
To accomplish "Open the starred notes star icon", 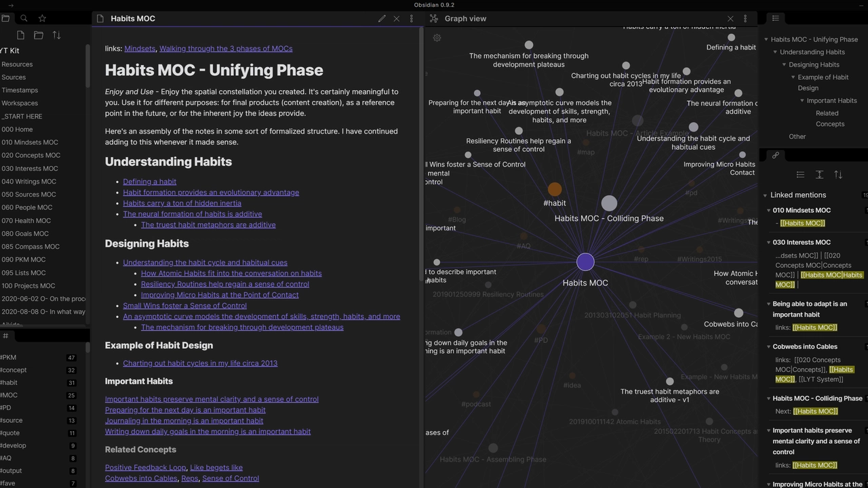I will pos(42,18).
